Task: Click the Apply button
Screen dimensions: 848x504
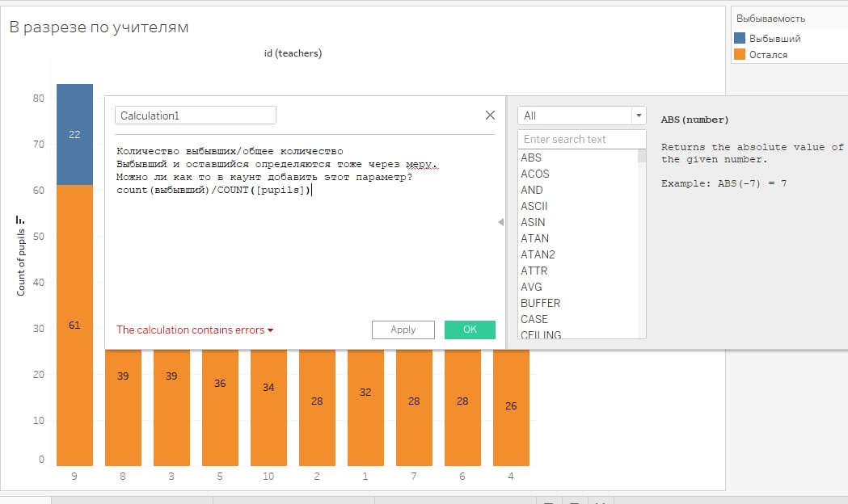Action: (403, 330)
